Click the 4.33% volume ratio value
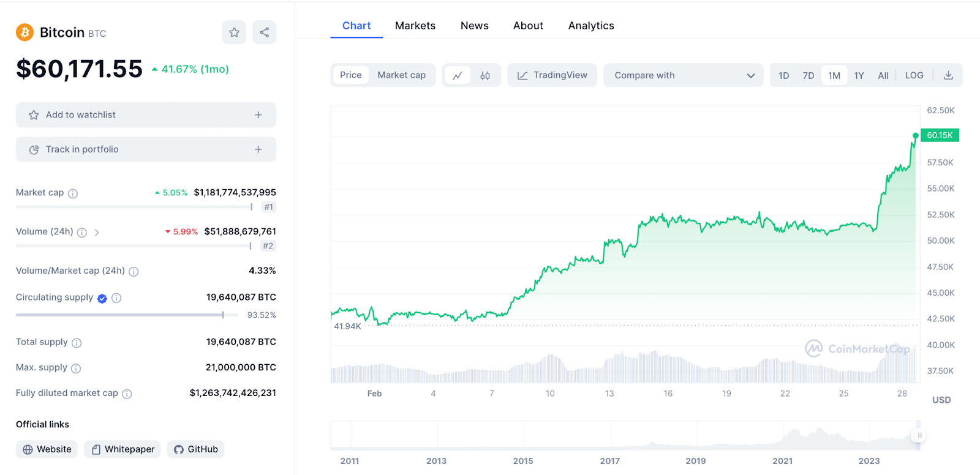The image size is (980, 475). 262,271
